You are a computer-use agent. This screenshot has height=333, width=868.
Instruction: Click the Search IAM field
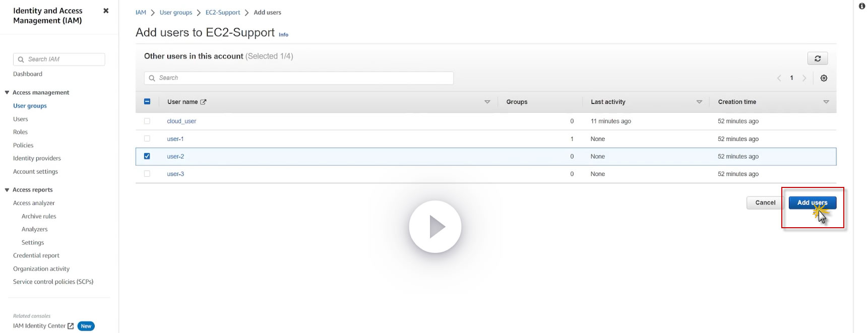point(59,59)
